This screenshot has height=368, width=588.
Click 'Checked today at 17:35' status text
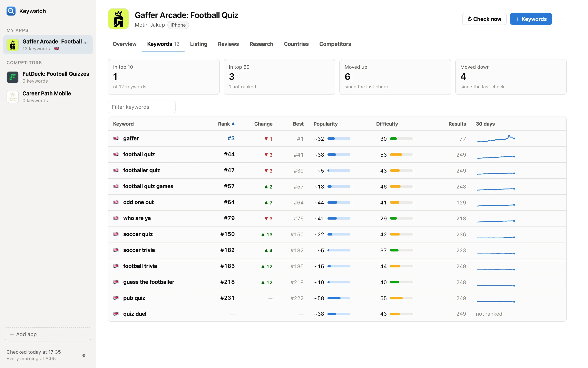point(33,352)
